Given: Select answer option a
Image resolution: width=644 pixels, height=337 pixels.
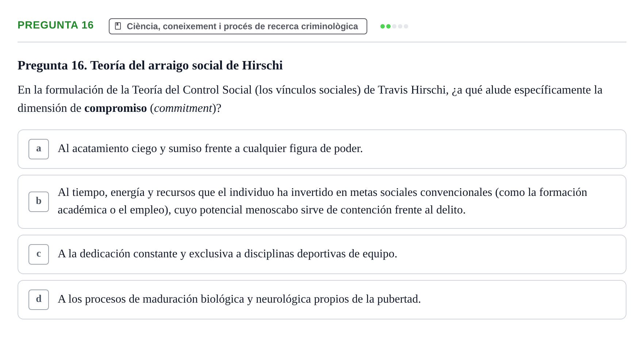Looking at the screenshot, I should click(x=322, y=149).
